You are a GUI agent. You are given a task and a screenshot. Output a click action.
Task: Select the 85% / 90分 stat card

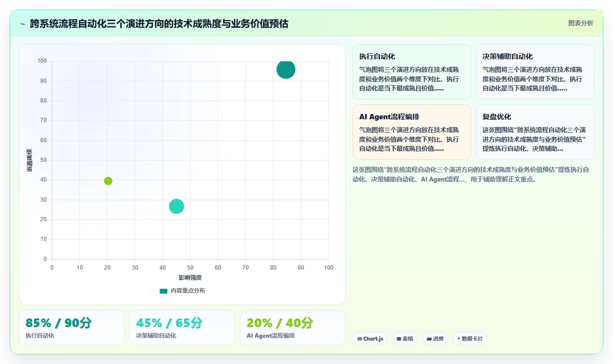click(x=71, y=328)
